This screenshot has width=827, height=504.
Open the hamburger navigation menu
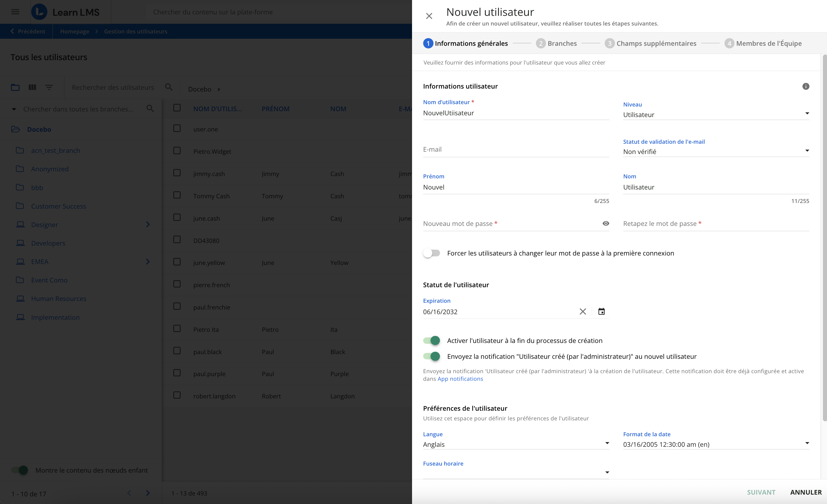[x=15, y=12]
